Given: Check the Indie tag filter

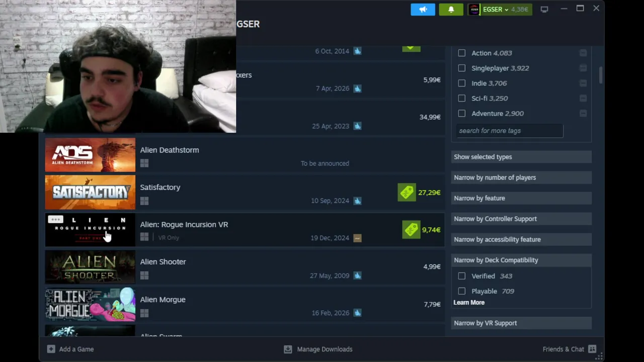Looking at the screenshot, I should 462,83.
